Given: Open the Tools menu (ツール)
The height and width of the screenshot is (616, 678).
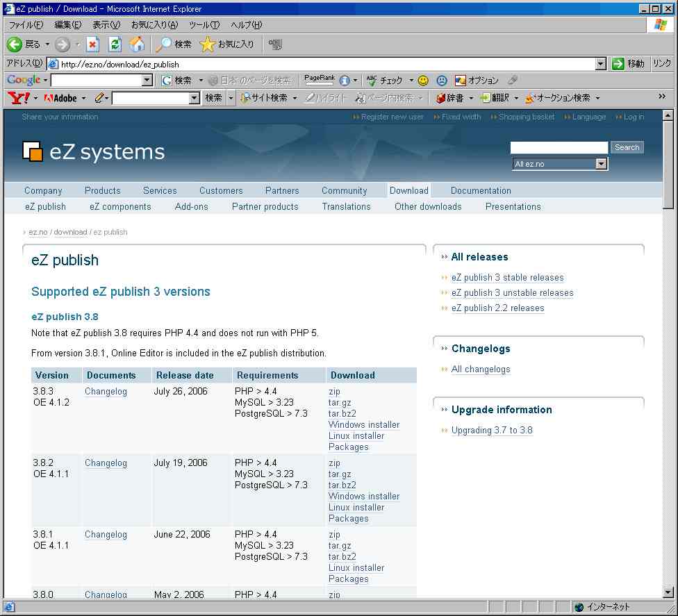Looking at the screenshot, I should (x=204, y=25).
